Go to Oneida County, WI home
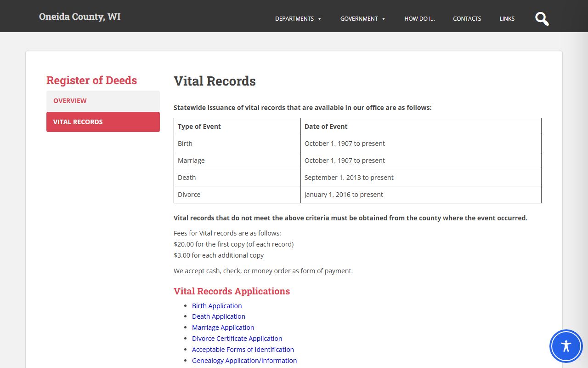Image resolution: width=588 pixels, height=368 pixels. [x=80, y=17]
